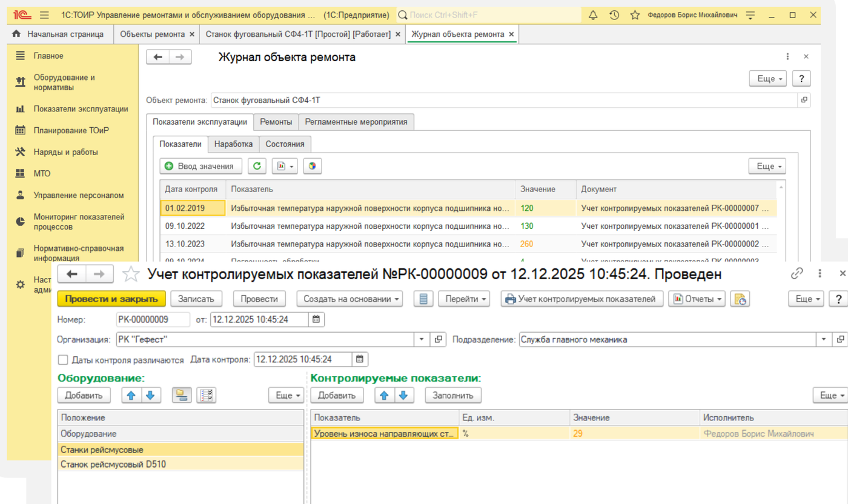Open history clock icon in title bar
Image resolution: width=848 pixels, height=504 pixels.
point(614,15)
